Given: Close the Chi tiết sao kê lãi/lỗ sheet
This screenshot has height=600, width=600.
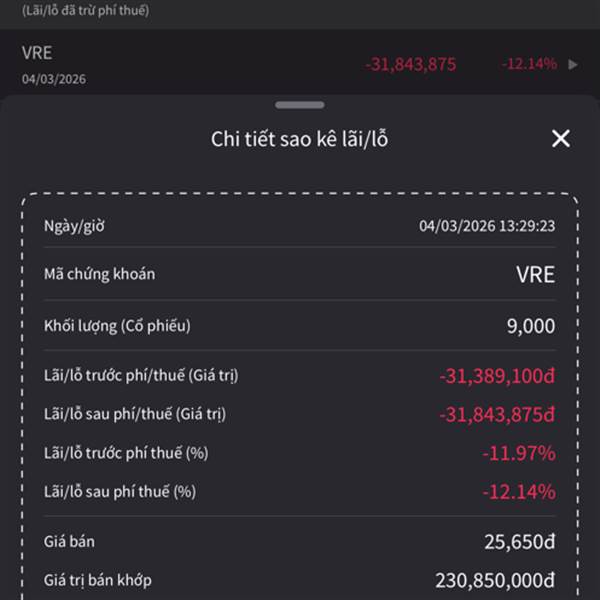Looking at the screenshot, I should point(561,139).
